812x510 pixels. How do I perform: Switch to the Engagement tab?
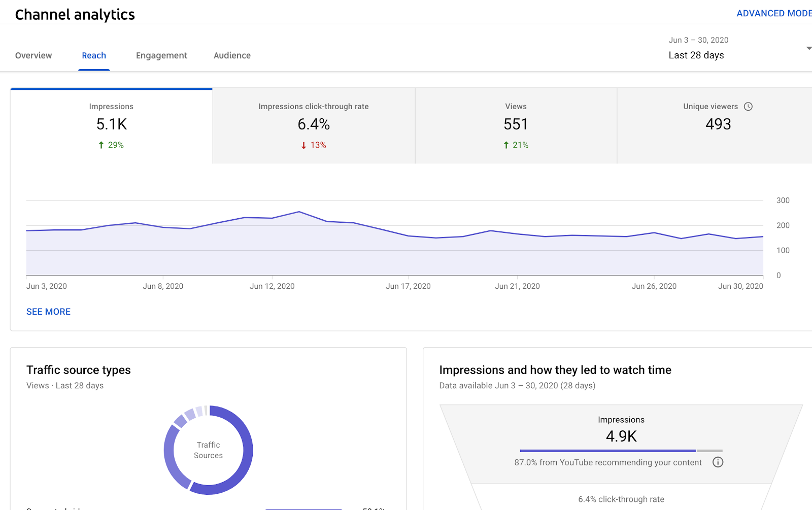tap(161, 55)
